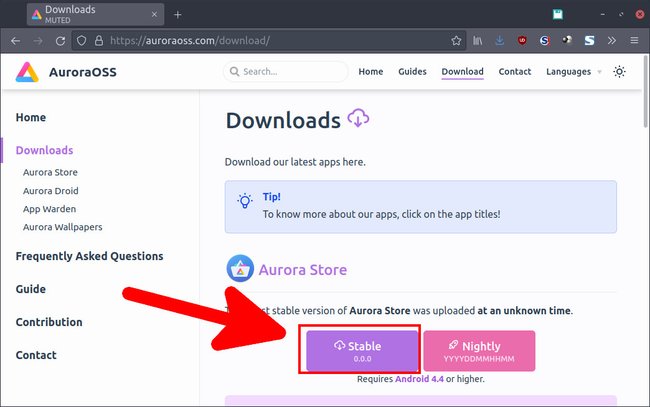
Task: Open the browser downloads arrow icon
Action: [500, 41]
